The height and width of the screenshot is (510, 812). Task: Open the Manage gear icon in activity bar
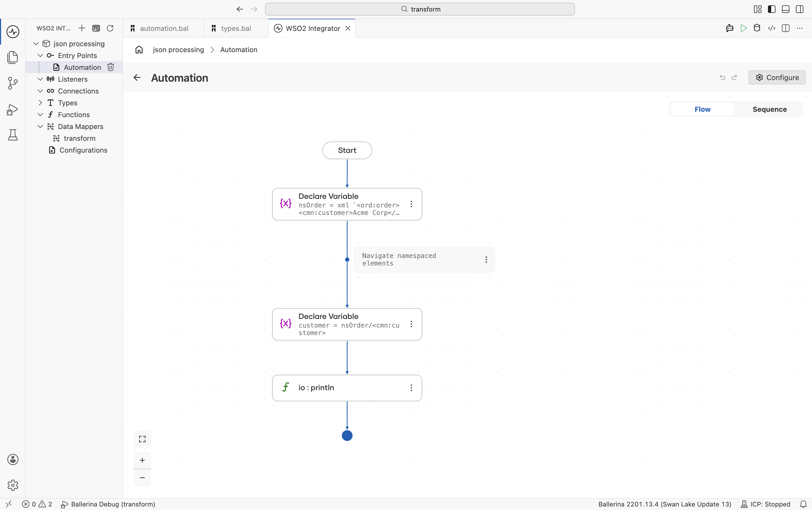coord(13,485)
